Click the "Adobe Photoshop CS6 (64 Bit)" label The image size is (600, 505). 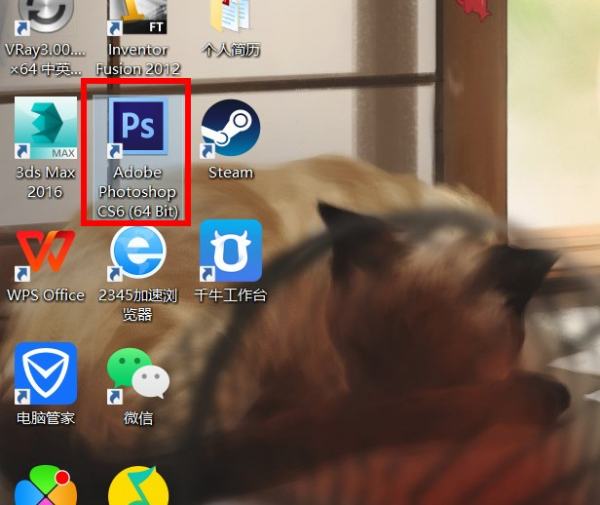138,192
